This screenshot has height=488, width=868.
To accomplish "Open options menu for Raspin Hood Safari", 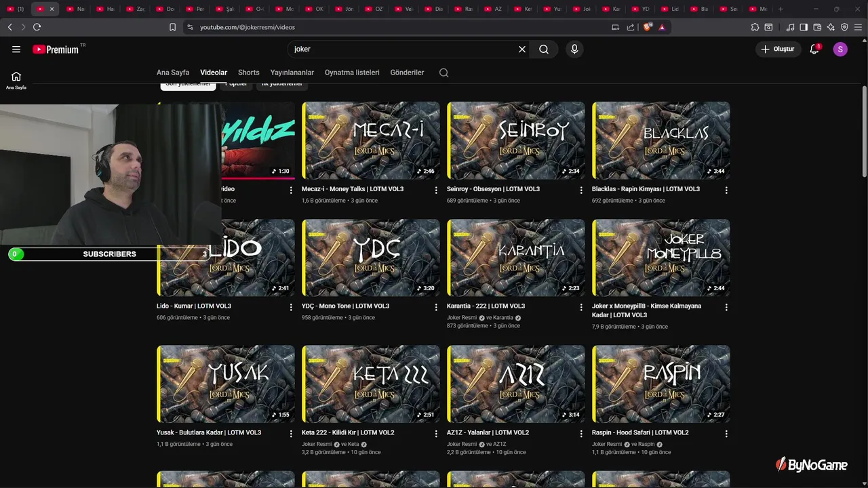I will 726,434.
